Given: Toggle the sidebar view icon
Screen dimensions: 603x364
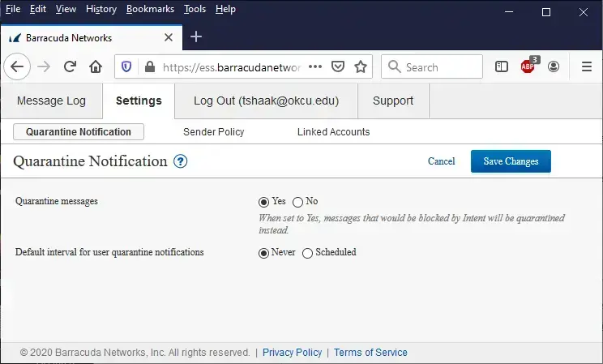Looking at the screenshot, I should coord(502,66).
